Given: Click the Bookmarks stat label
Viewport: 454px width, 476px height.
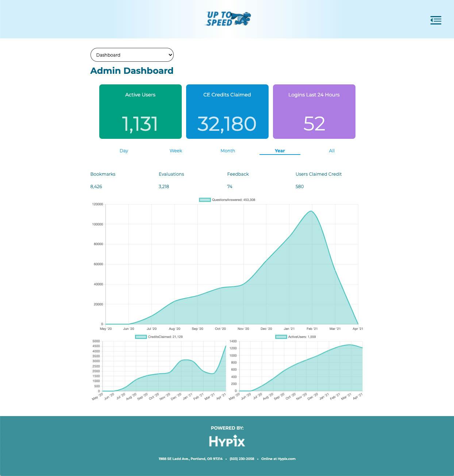Looking at the screenshot, I should [x=103, y=174].
